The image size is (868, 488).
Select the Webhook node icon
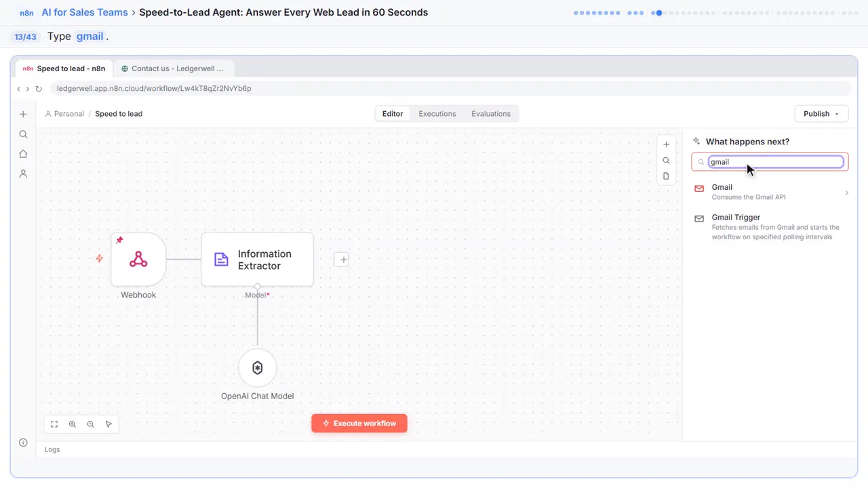(138, 259)
